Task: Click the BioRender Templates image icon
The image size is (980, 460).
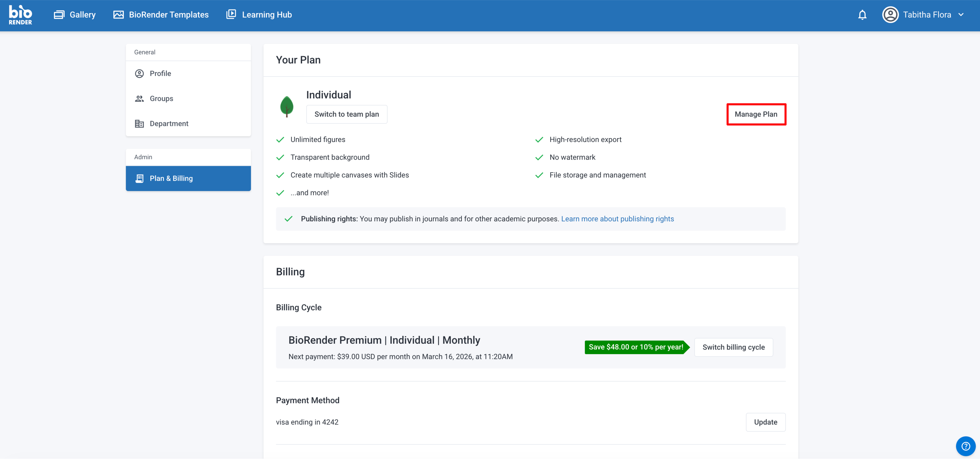Action: coord(118,15)
